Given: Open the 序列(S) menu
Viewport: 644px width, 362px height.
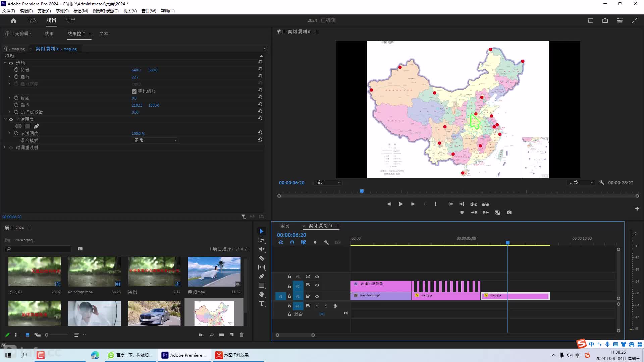Looking at the screenshot, I should [62, 11].
